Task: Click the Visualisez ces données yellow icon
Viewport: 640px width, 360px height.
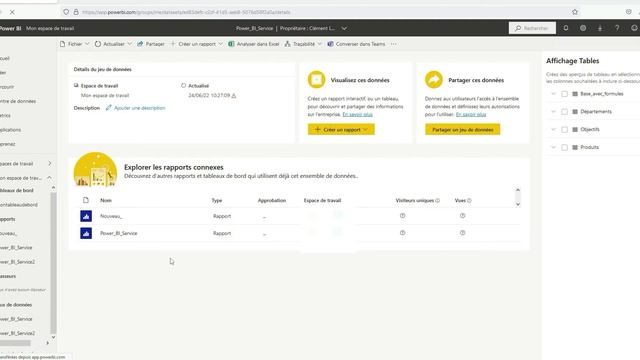Action: pos(316,80)
